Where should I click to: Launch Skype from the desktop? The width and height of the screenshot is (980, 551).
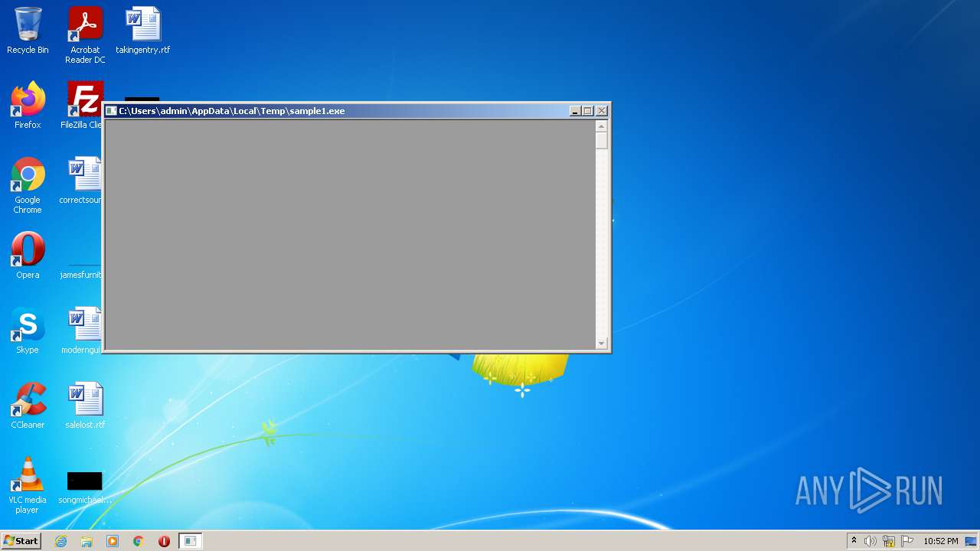[x=28, y=331]
